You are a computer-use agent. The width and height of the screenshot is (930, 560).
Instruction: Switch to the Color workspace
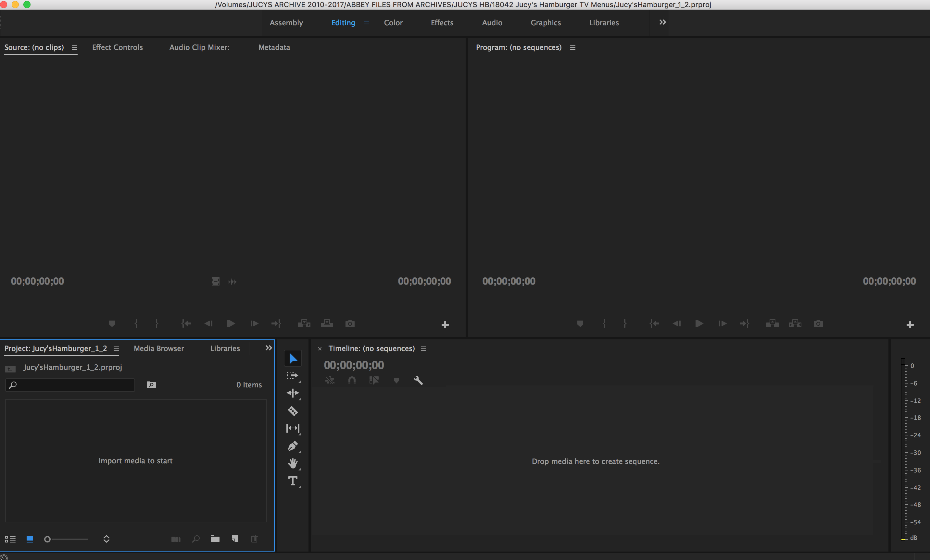tap(393, 23)
